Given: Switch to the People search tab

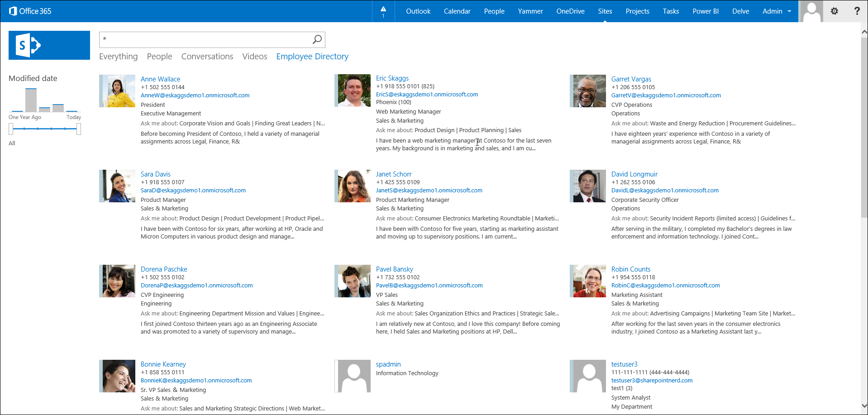Looking at the screenshot, I should pos(159,56).
